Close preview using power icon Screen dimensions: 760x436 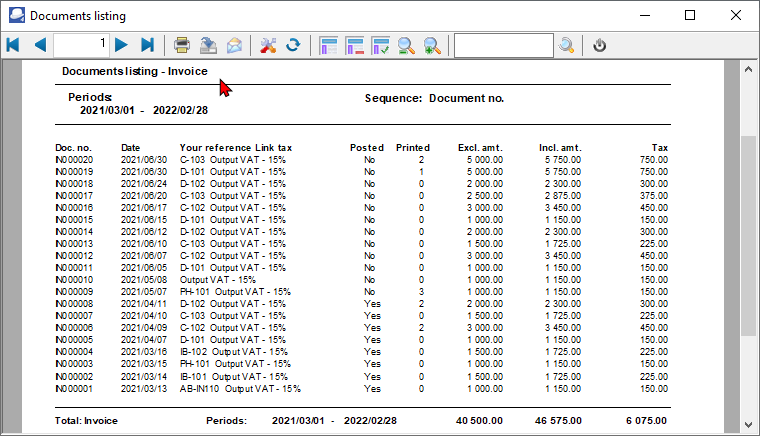pyautogui.click(x=600, y=46)
